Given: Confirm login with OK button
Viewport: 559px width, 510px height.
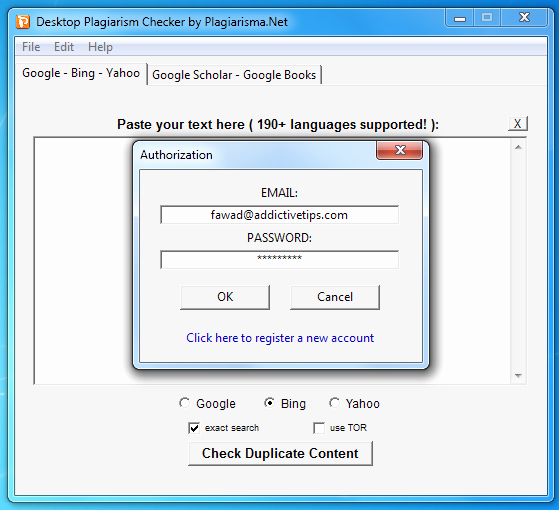Looking at the screenshot, I should point(225,297).
